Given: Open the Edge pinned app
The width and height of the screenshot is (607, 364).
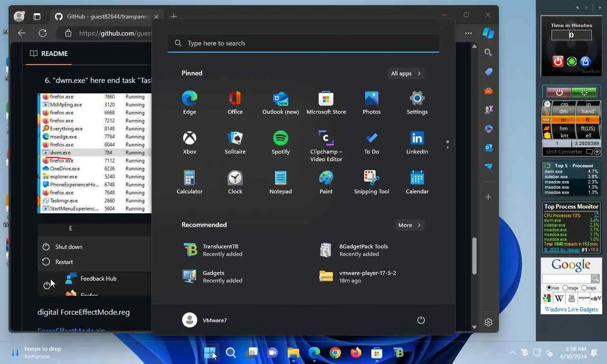Looking at the screenshot, I should coord(189,103).
